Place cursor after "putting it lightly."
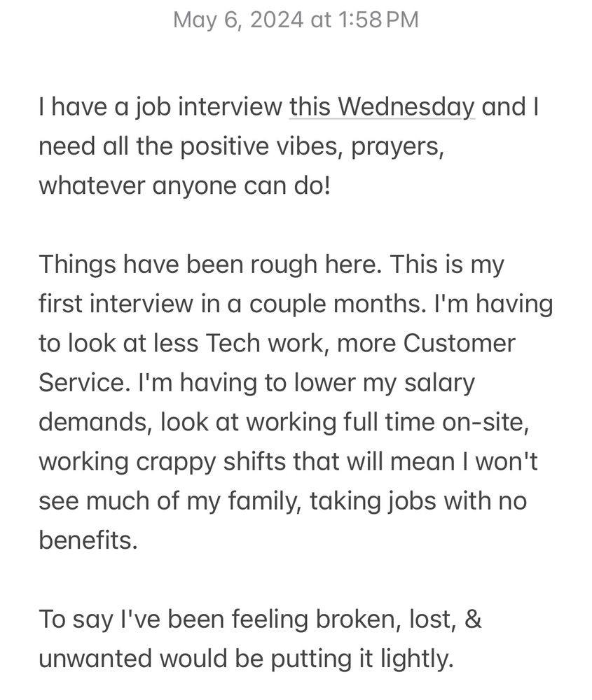The image size is (592, 700). 454,659
